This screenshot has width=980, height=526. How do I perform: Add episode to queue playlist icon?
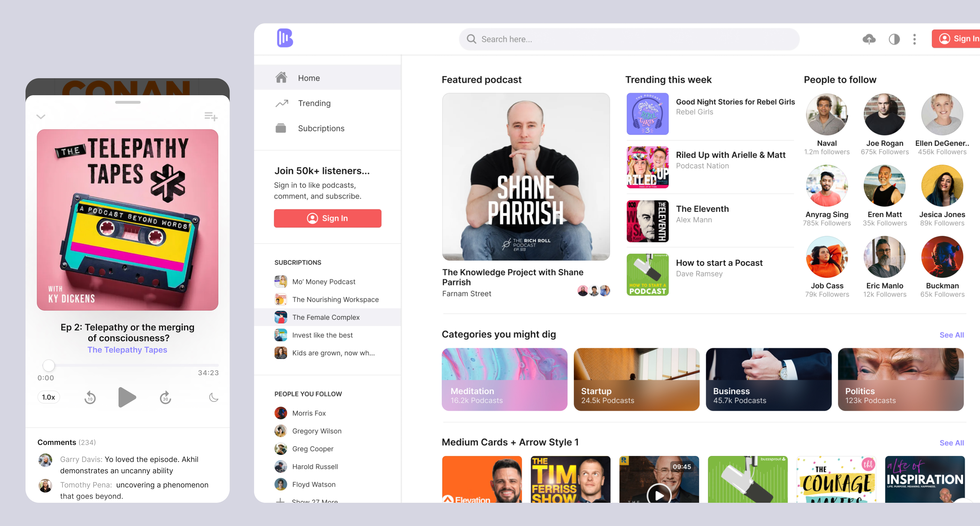(211, 116)
